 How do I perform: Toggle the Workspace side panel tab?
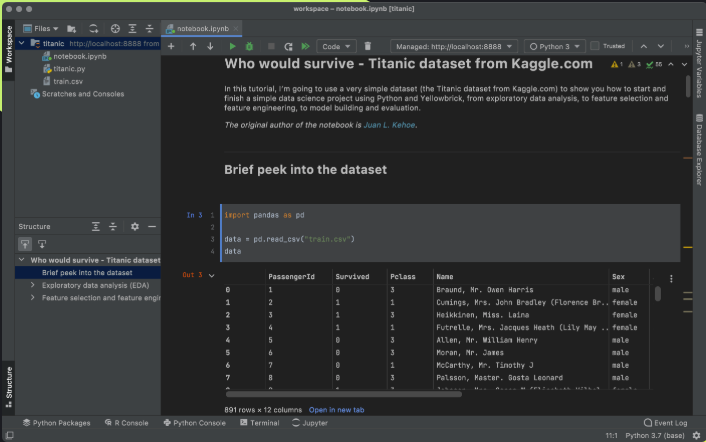click(x=9, y=49)
